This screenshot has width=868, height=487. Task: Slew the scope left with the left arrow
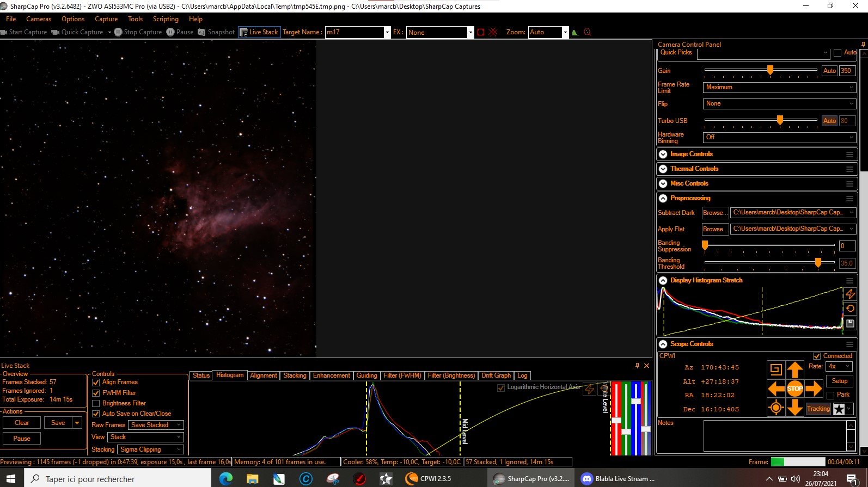[x=776, y=389]
